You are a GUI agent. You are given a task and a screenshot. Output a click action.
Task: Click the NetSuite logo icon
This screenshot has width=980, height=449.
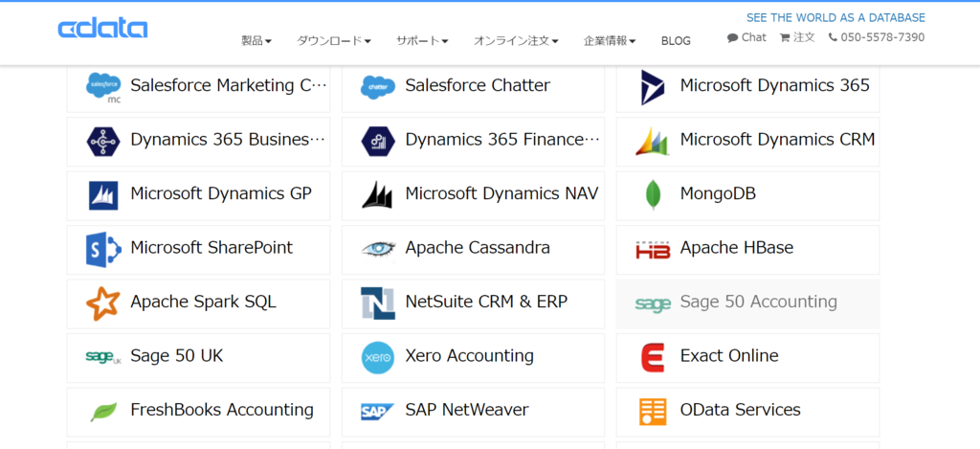tap(377, 303)
